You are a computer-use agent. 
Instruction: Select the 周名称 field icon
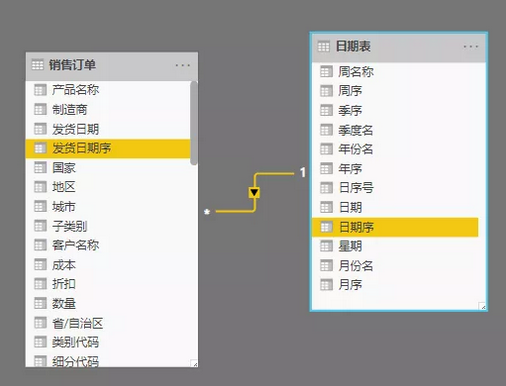(x=326, y=72)
